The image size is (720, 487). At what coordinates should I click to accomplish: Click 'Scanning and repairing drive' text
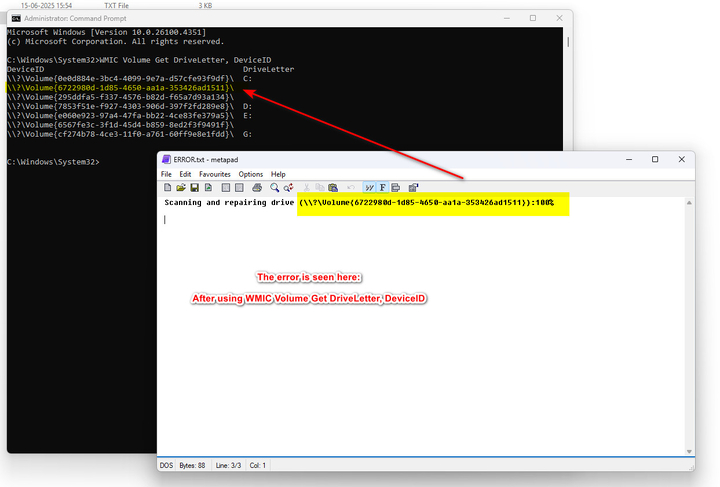pyautogui.click(x=229, y=202)
